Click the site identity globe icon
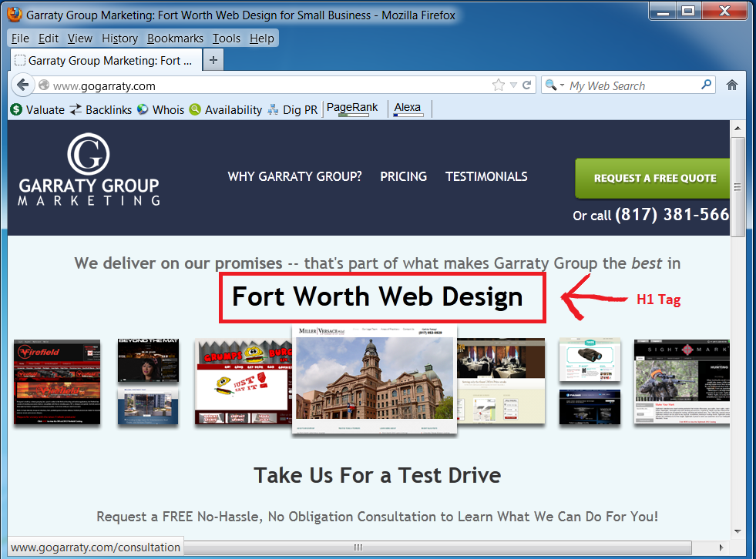The height and width of the screenshot is (559, 756). coord(45,85)
